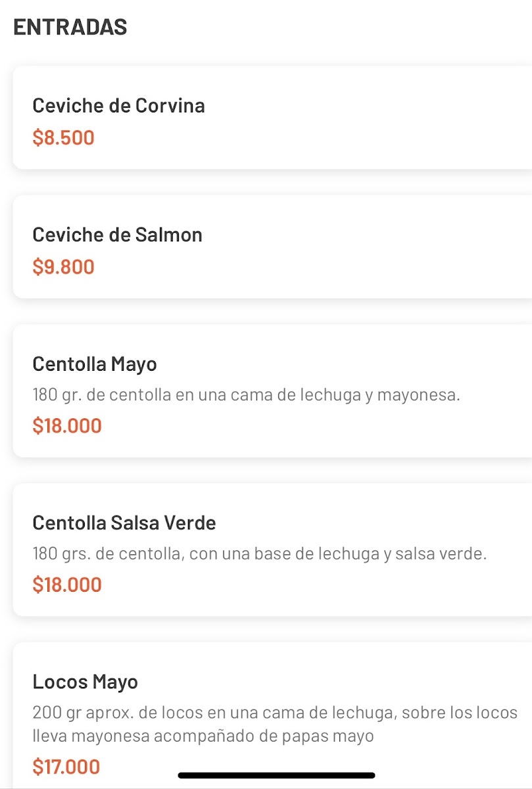Select the Centolla Mayo lettuce and mayonnaise description
The width and height of the screenshot is (532, 789).
click(x=246, y=395)
